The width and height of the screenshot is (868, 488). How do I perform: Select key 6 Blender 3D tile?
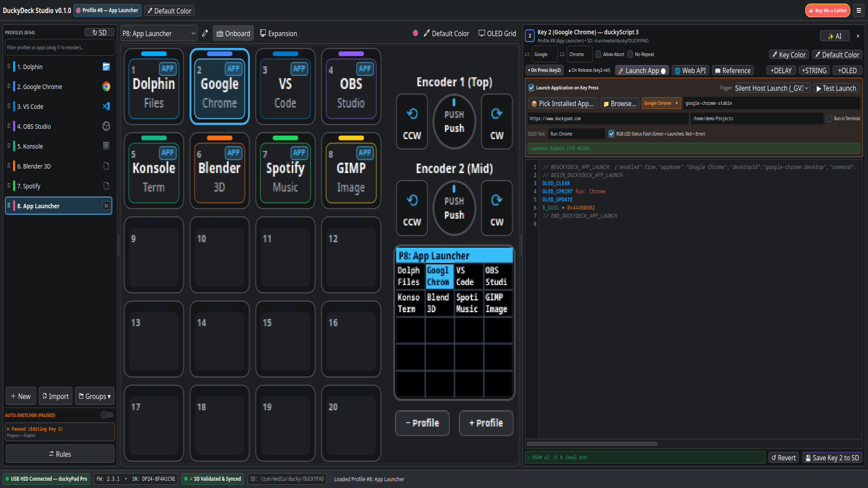[219, 171]
